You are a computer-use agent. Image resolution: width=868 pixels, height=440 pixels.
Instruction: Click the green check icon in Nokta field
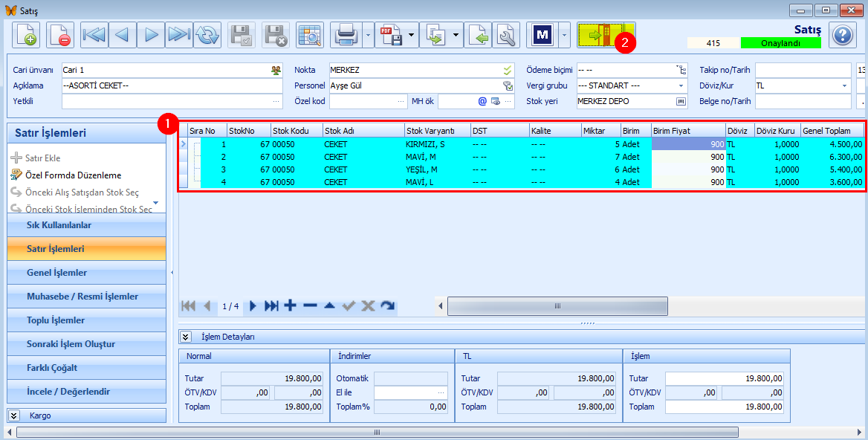[508, 71]
